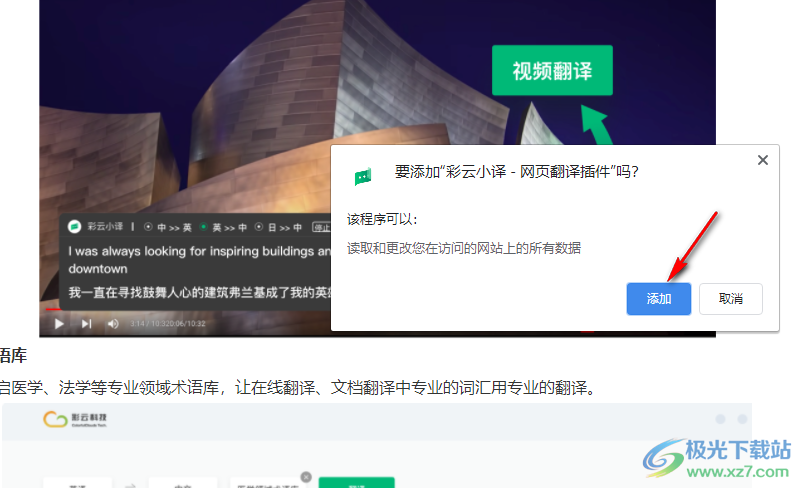Mute the video volume speaker icon
The height and width of the screenshot is (488, 802).
[x=113, y=323]
